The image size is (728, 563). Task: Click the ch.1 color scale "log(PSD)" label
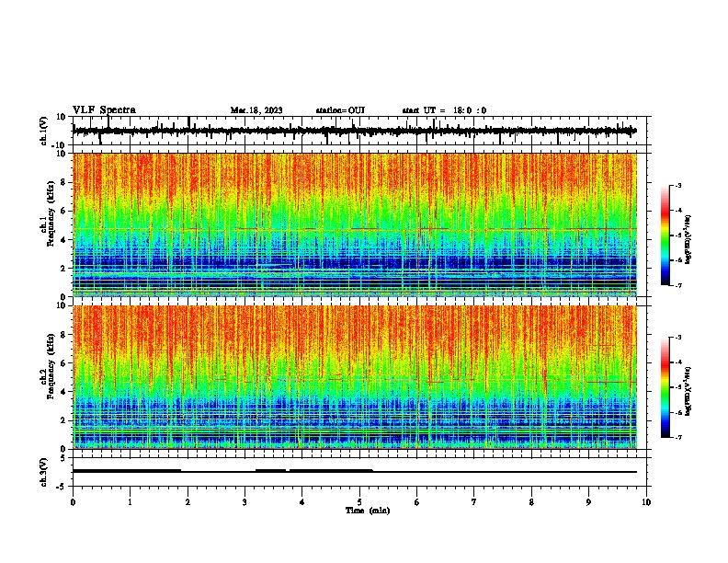(x=688, y=240)
